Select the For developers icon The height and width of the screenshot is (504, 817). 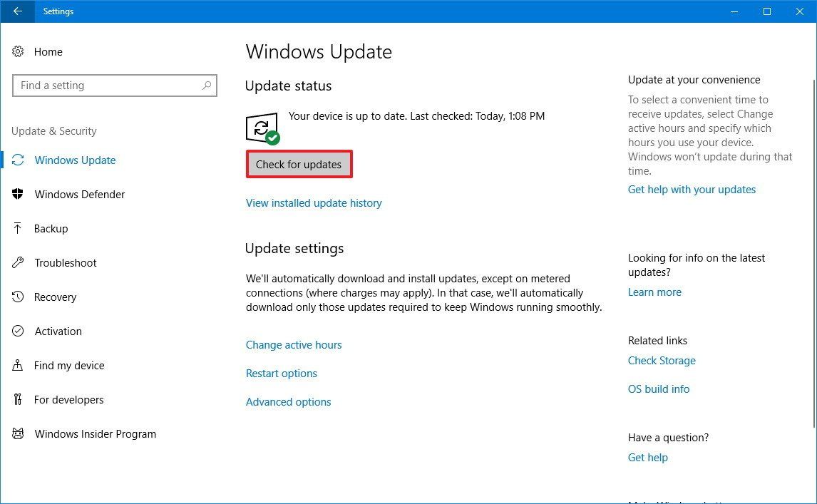pos(18,399)
